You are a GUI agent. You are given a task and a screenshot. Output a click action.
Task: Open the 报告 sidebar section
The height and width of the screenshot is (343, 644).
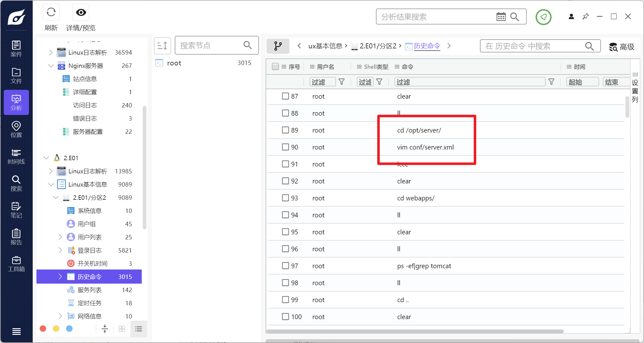point(16,237)
